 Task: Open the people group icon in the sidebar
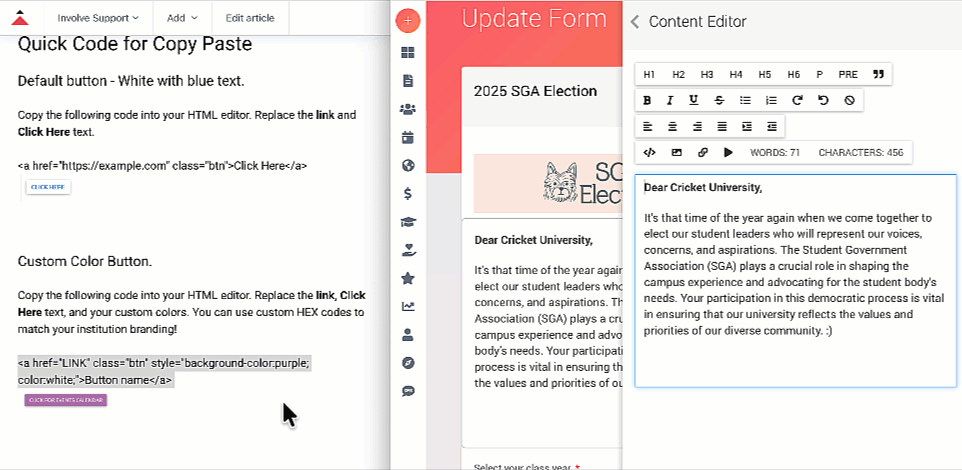coord(408,109)
